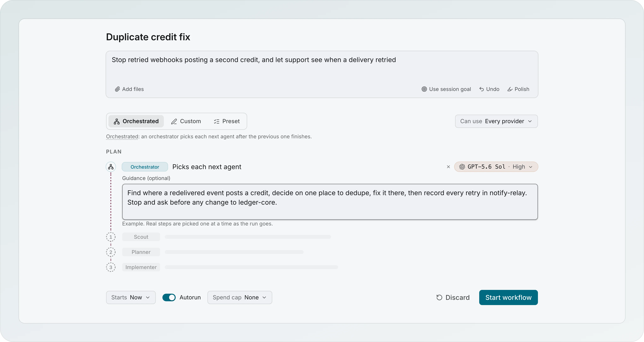The height and width of the screenshot is (342, 644).
Task: Select the Orchestrated mode tab
Action: point(136,121)
